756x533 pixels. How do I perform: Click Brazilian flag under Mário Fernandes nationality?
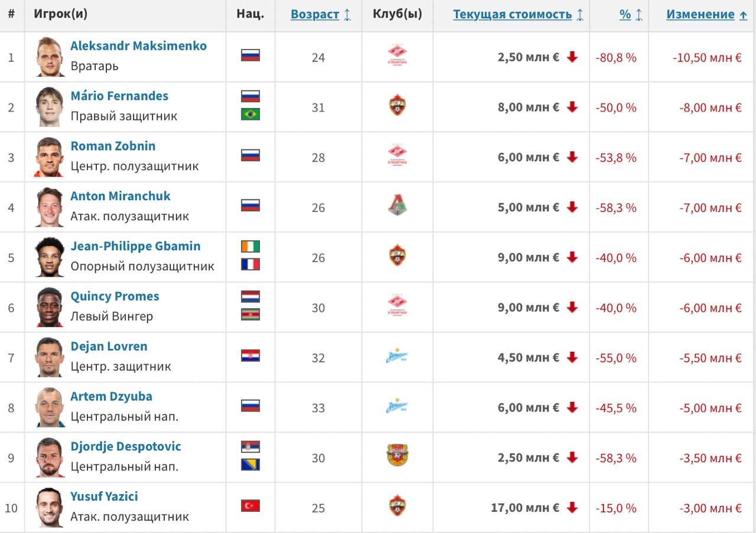coord(250,114)
